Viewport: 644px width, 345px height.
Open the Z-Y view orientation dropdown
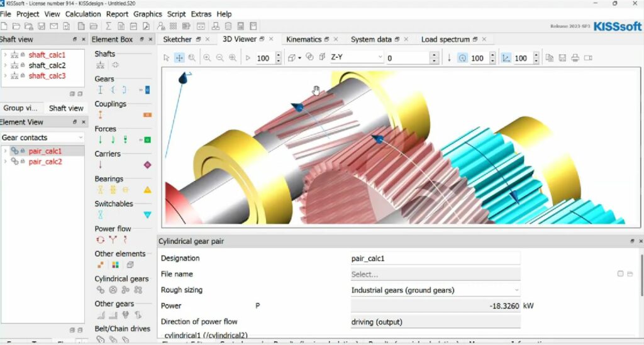[357, 58]
